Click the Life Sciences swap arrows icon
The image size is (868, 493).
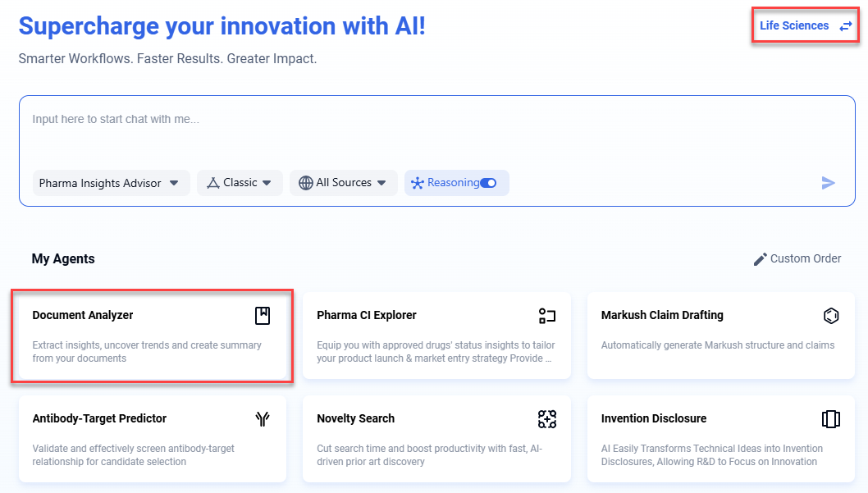click(846, 26)
